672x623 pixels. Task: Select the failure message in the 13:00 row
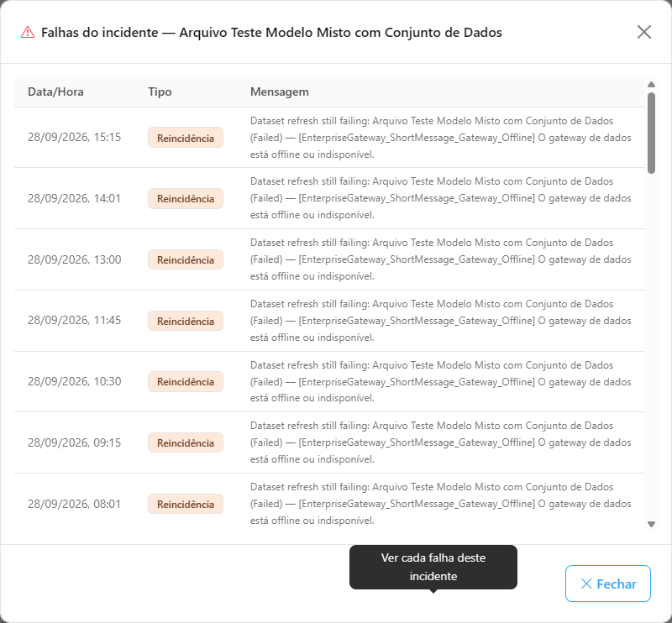coord(440,259)
